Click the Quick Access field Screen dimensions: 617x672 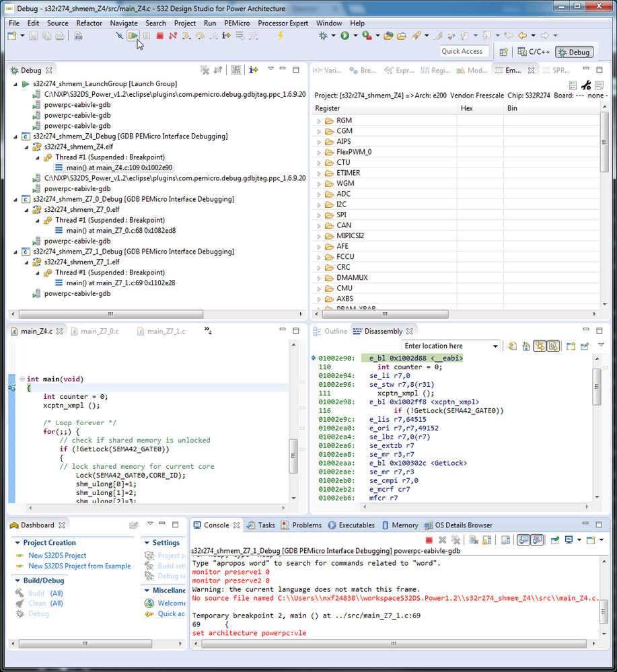[464, 51]
